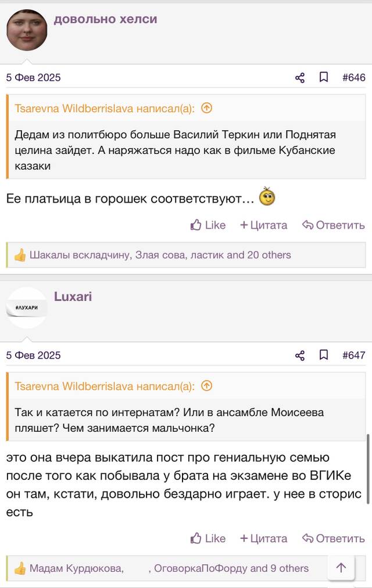The image size is (372, 588).
Task: Open Luxari user profile
Action: click(73, 296)
